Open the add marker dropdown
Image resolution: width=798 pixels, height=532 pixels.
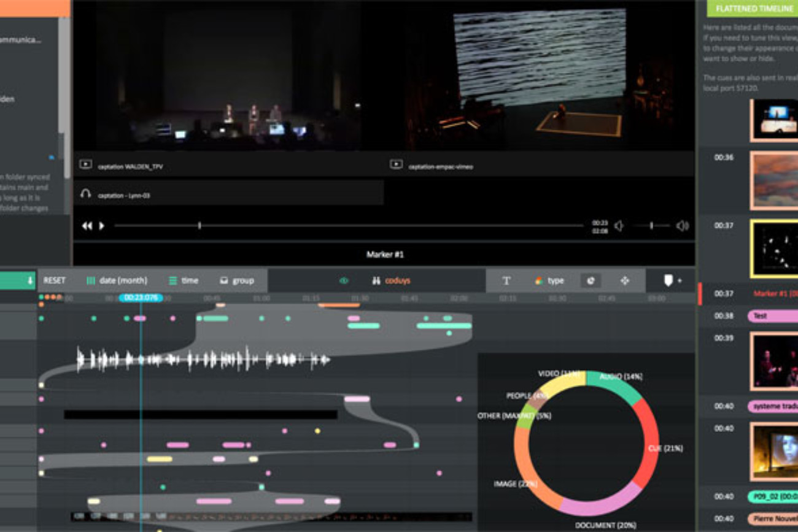click(672, 280)
